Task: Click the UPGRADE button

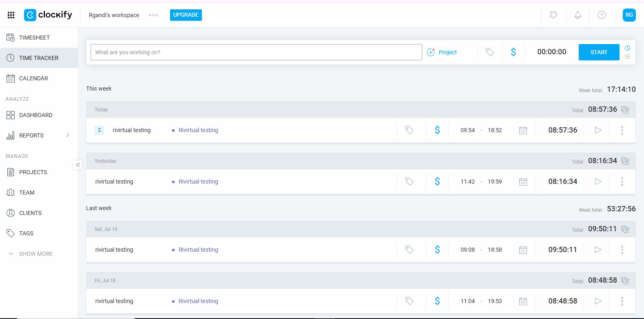Action: click(x=186, y=15)
